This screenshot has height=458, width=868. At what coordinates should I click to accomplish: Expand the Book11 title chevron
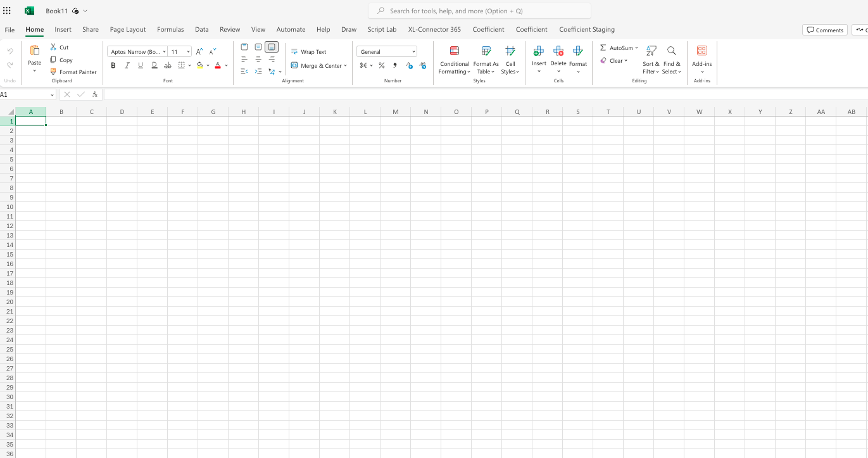click(x=85, y=11)
